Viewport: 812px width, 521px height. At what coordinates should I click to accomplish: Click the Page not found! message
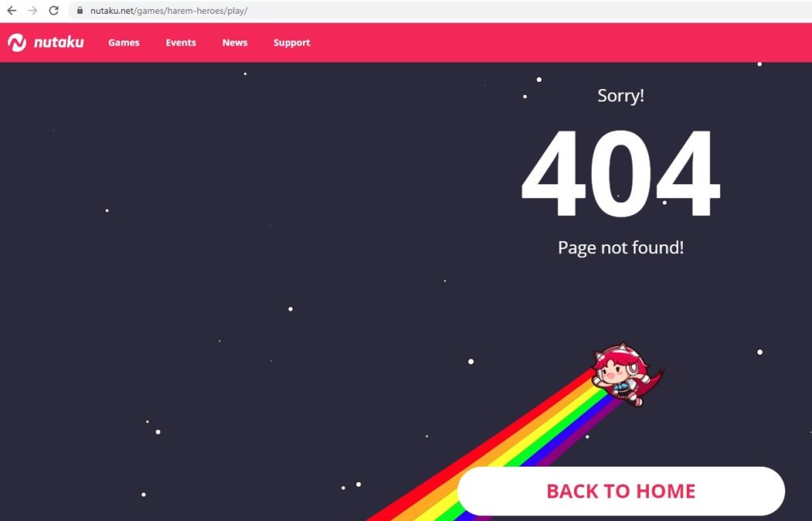point(620,248)
